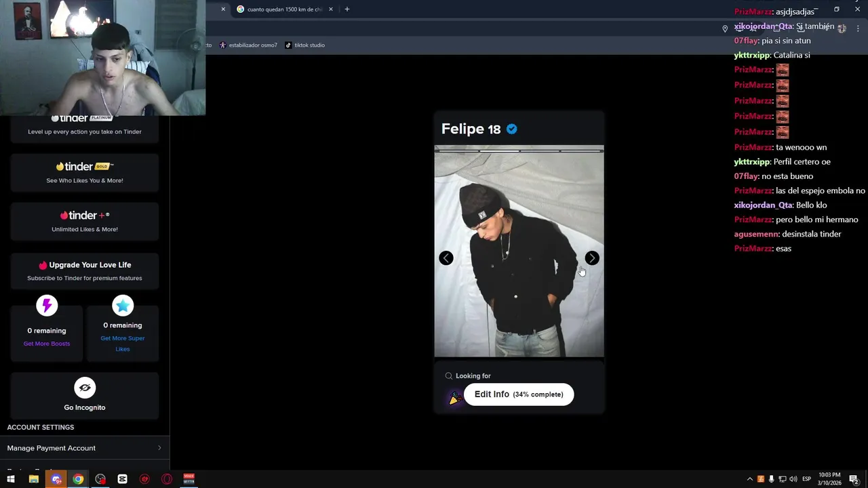Open the taskbar clock showing 10:03 PM
Image resolution: width=868 pixels, height=488 pixels.
tap(829, 479)
